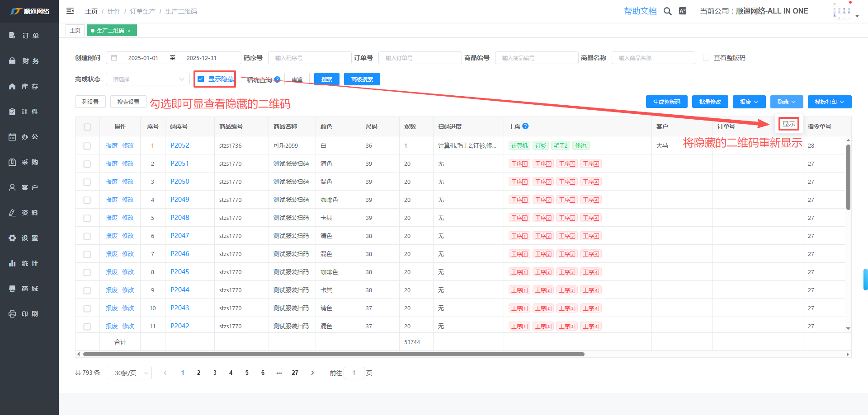Collapse the sidebar with the hamburger icon

(70, 11)
